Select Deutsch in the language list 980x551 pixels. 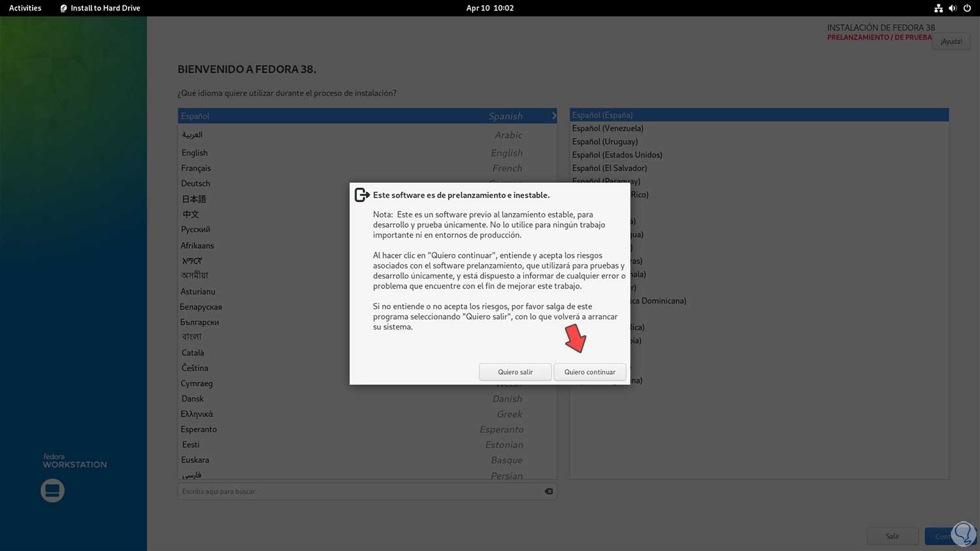coord(367,183)
